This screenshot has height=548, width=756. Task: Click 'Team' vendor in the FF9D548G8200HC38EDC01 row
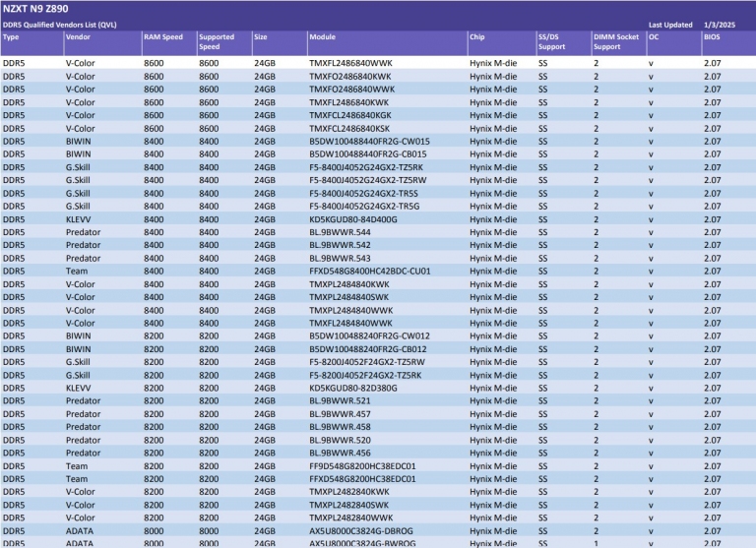[77, 466]
